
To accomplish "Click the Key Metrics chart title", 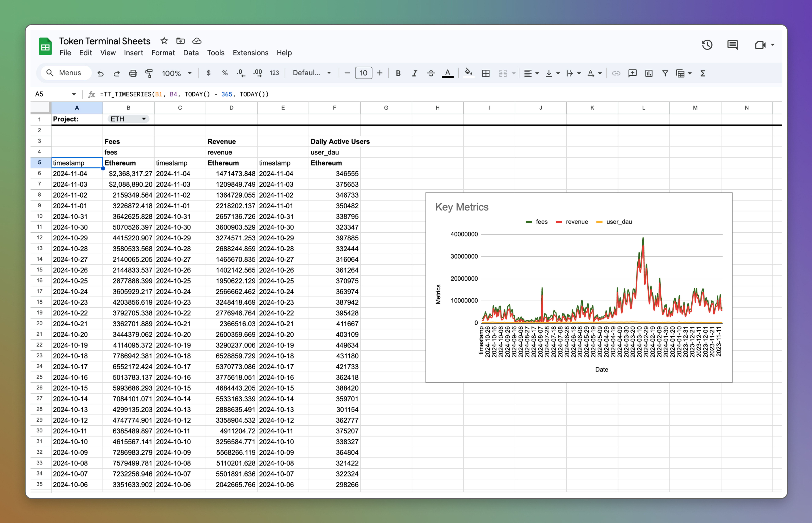I will 462,207.
